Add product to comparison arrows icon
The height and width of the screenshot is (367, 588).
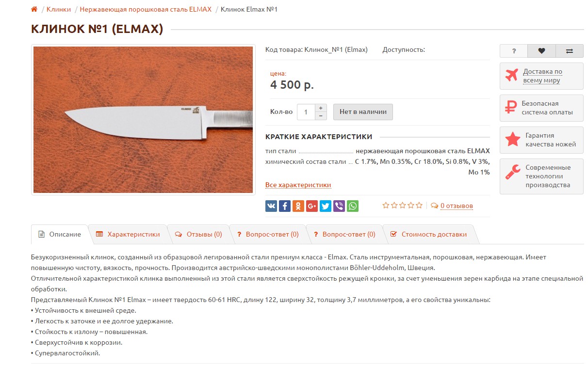[x=570, y=51]
